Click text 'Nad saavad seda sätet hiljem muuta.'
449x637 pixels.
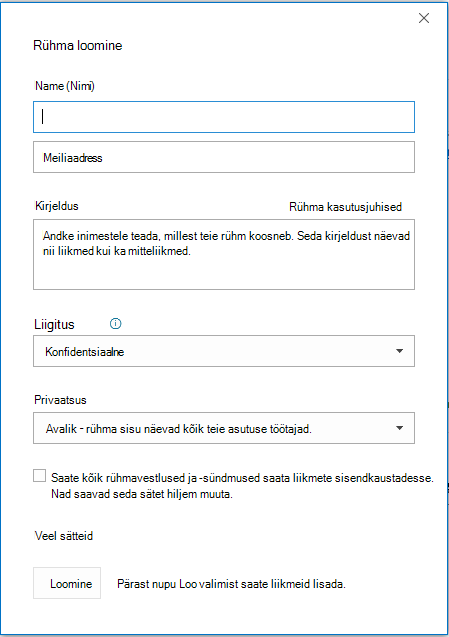tap(142, 494)
